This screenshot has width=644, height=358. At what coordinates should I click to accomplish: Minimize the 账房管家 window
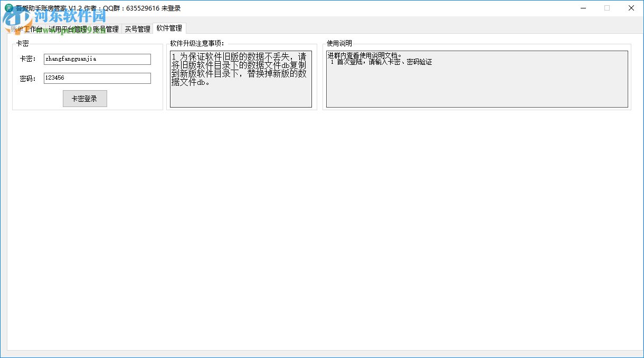coord(583,8)
